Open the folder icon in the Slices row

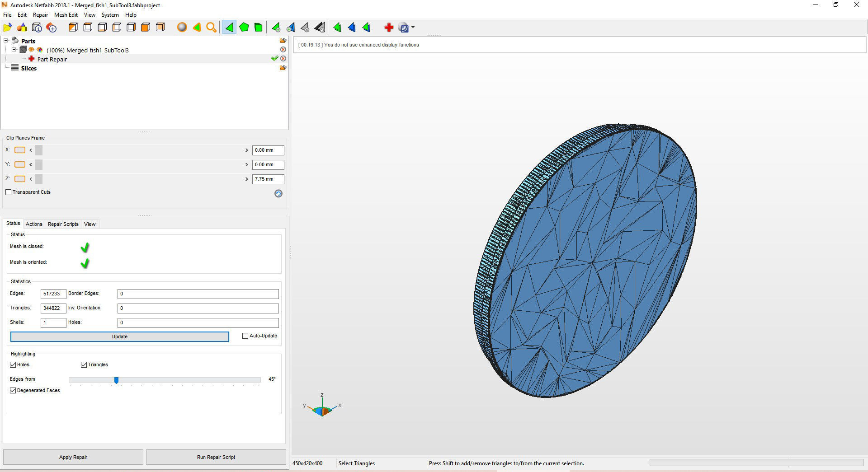[x=283, y=68]
